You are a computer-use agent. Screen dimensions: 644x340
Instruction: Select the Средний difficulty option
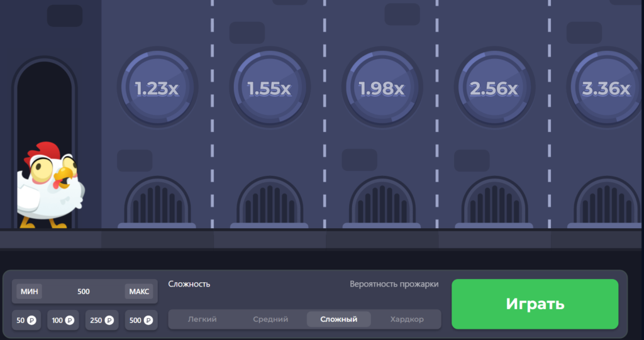point(270,319)
